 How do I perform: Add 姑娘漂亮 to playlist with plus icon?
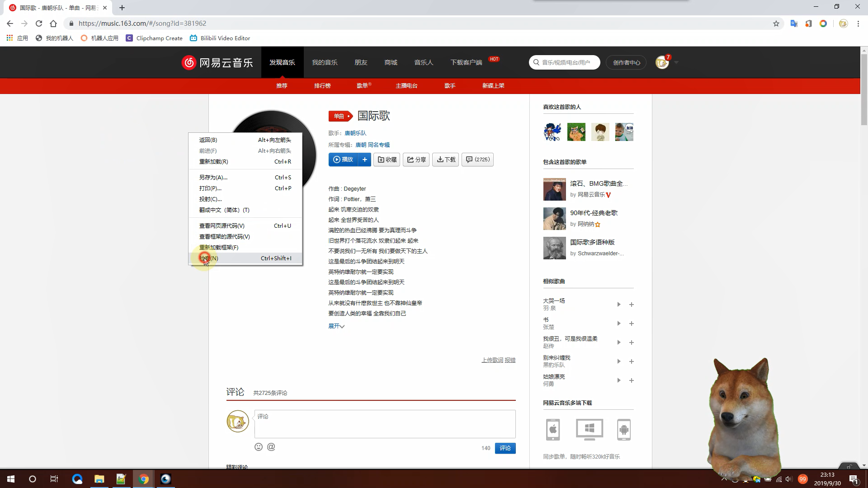(x=632, y=380)
